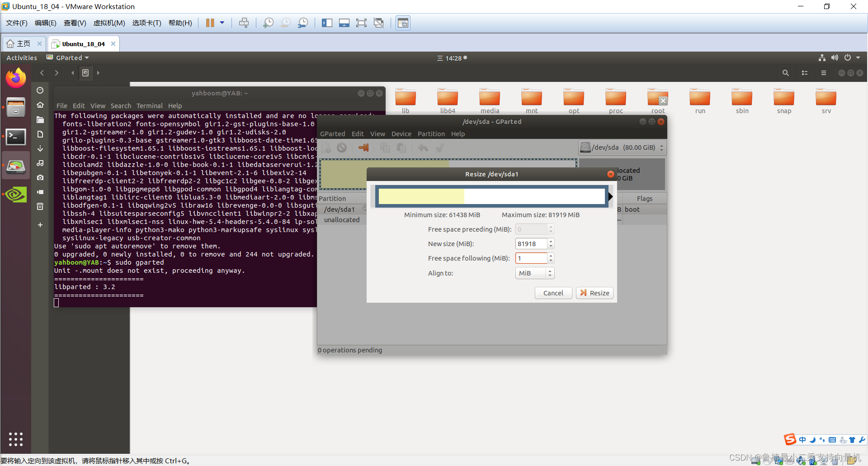Open the snap folder
This screenshot has height=466, width=868.
point(784,101)
